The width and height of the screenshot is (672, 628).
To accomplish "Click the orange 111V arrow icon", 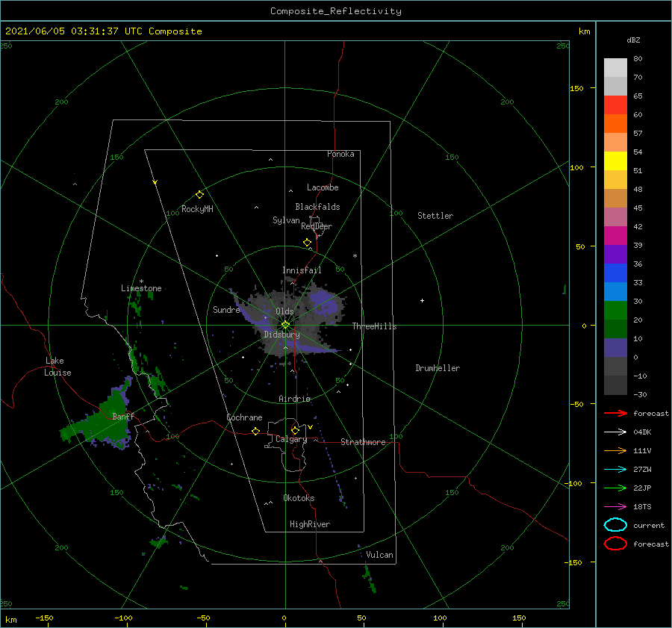I will click(615, 450).
